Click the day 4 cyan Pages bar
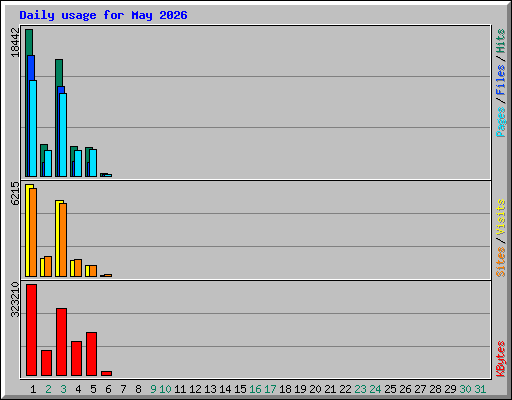The image size is (512, 400). [78, 163]
